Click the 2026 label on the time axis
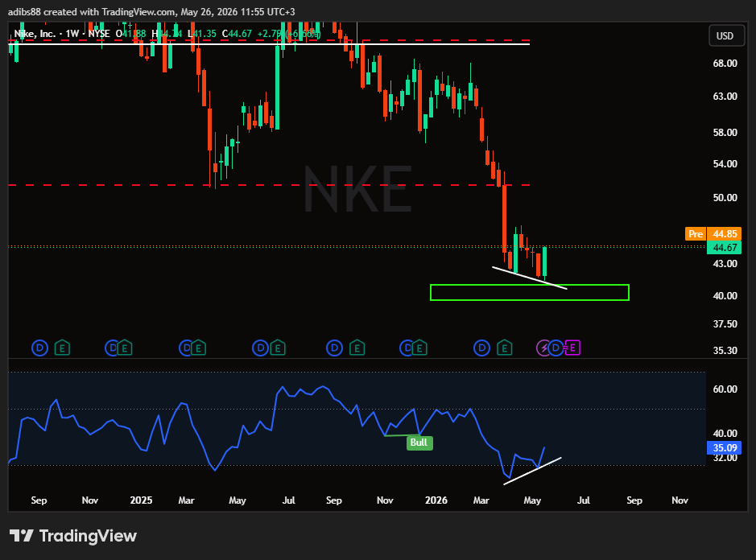Screen dimensions: 756x560 pyautogui.click(x=436, y=500)
